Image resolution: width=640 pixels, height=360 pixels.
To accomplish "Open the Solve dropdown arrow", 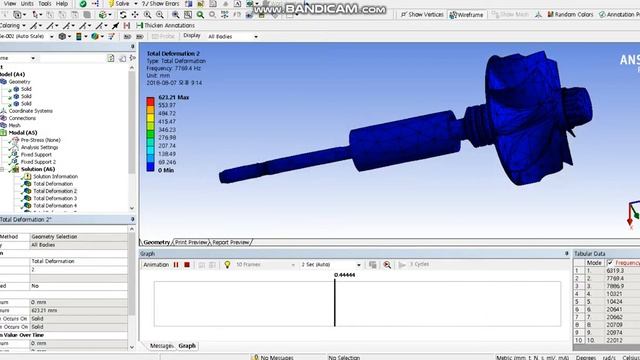I will (x=136, y=4).
